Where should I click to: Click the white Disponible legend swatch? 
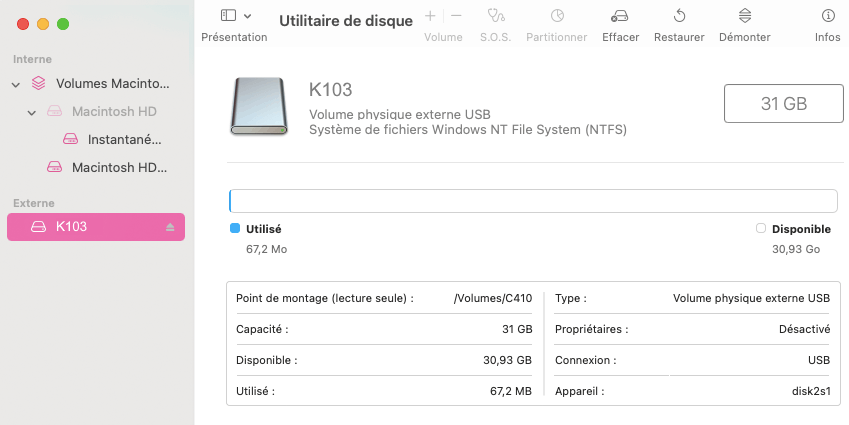(761, 228)
